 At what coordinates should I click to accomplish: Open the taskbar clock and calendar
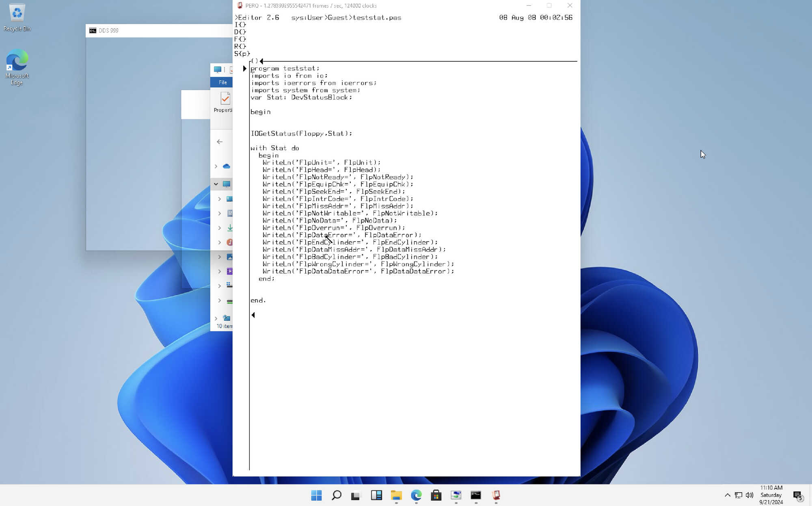[x=771, y=495]
